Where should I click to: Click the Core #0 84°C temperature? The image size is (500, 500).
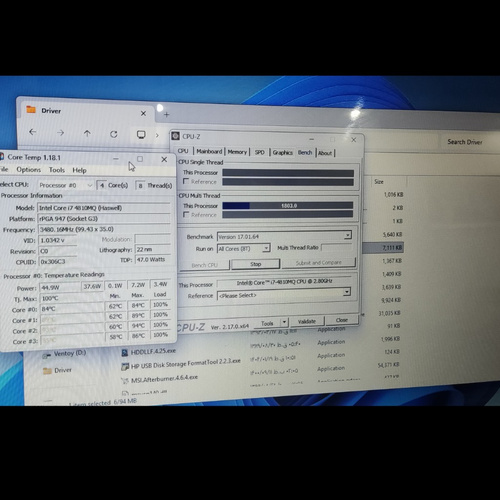tap(72, 309)
